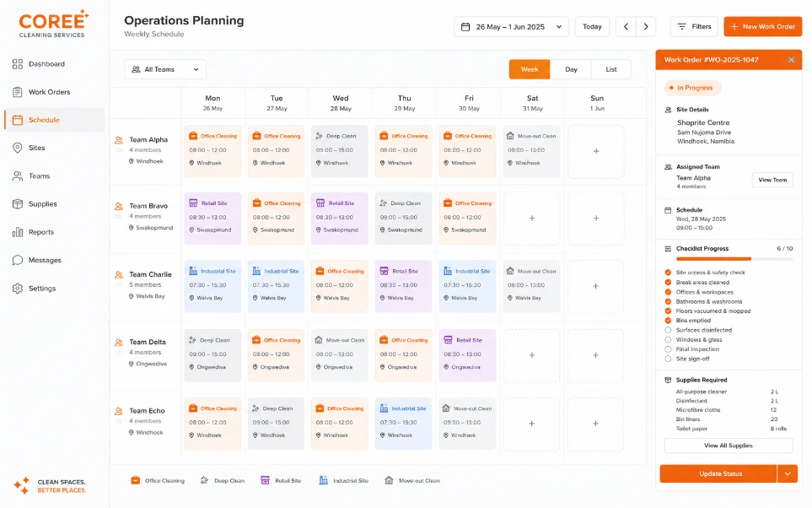
Task: Uncheck Floors vacuumed & mopped item
Action: [668, 311]
